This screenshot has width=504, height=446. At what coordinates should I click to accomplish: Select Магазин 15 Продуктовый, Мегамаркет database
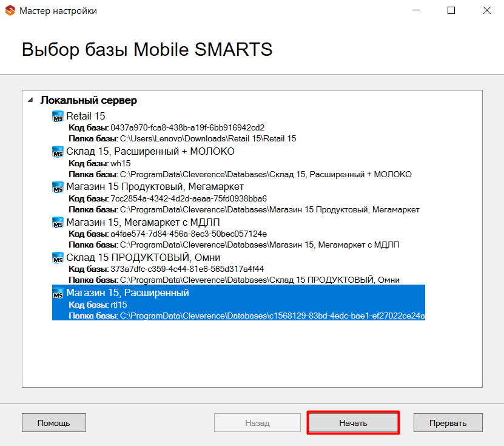click(x=155, y=187)
